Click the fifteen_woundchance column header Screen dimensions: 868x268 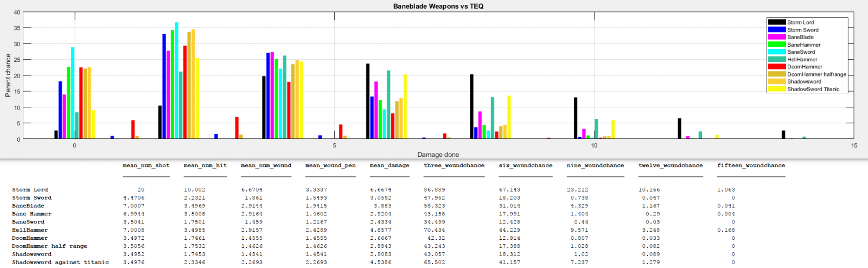pos(751,165)
